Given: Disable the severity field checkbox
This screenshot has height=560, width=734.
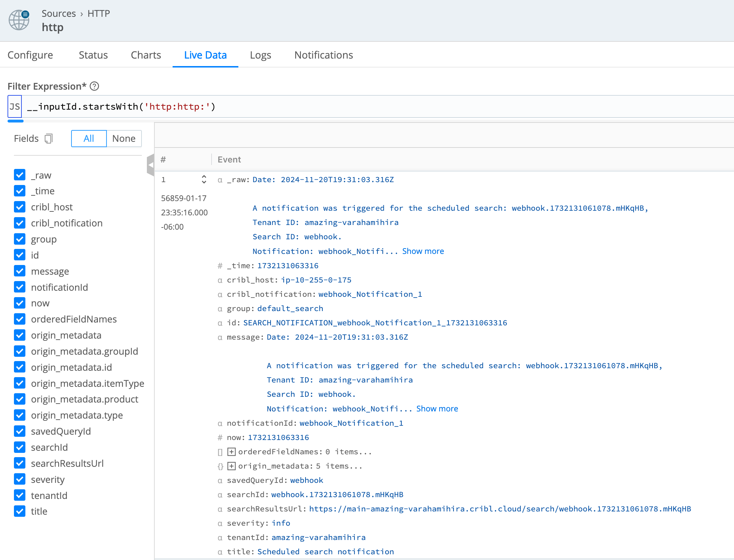Looking at the screenshot, I should pyautogui.click(x=20, y=479).
